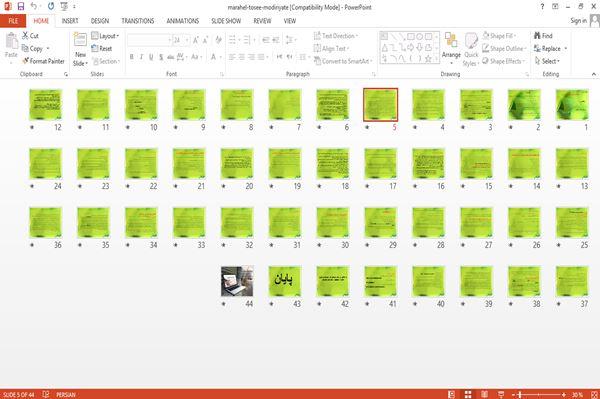Switch to Reading View icon
Viewport: 600px width, 399px height.
coord(484,394)
